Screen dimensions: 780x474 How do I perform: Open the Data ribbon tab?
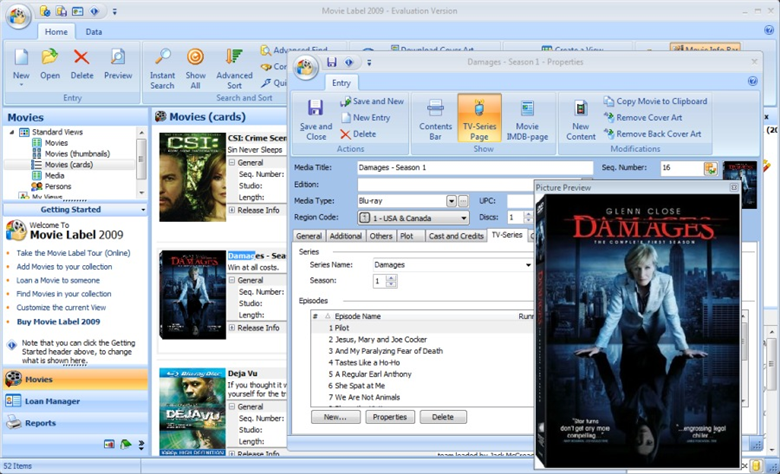93,32
